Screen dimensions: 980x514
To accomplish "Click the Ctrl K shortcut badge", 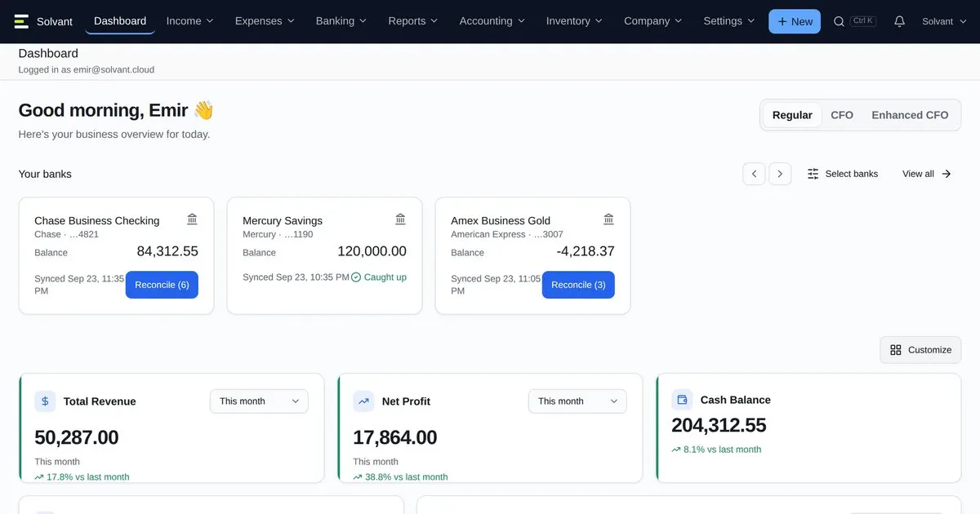I will [x=863, y=21].
